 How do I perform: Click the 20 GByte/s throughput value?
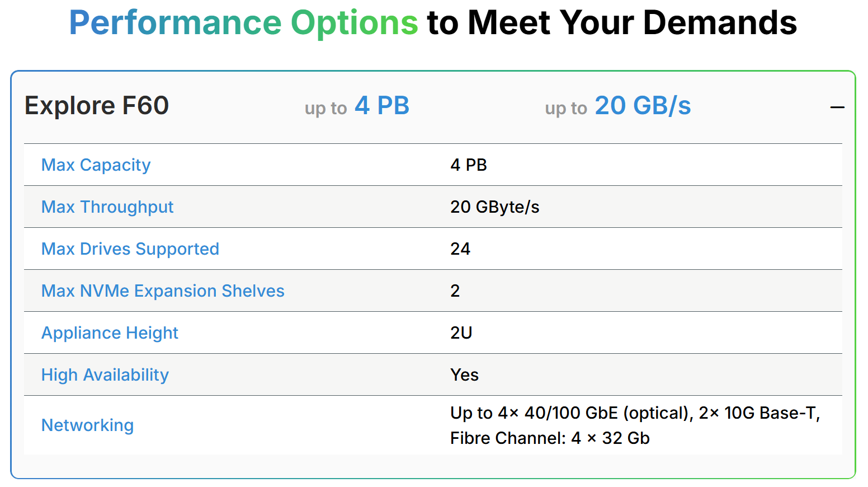pyautogui.click(x=494, y=207)
